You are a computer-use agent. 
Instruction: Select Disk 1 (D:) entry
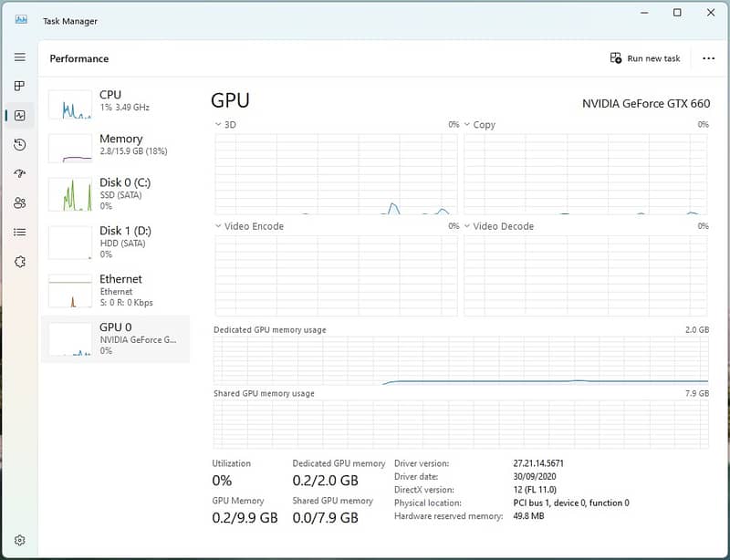pyautogui.click(x=115, y=242)
